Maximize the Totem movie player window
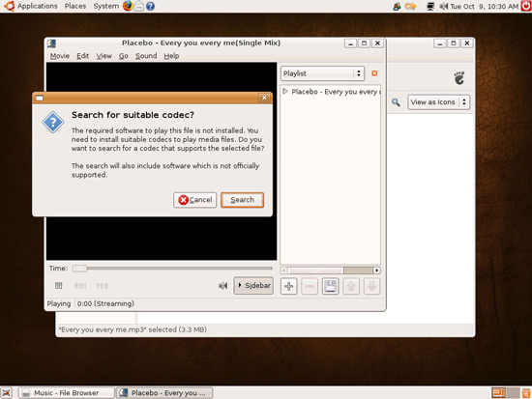The image size is (532, 399). tap(364, 43)
